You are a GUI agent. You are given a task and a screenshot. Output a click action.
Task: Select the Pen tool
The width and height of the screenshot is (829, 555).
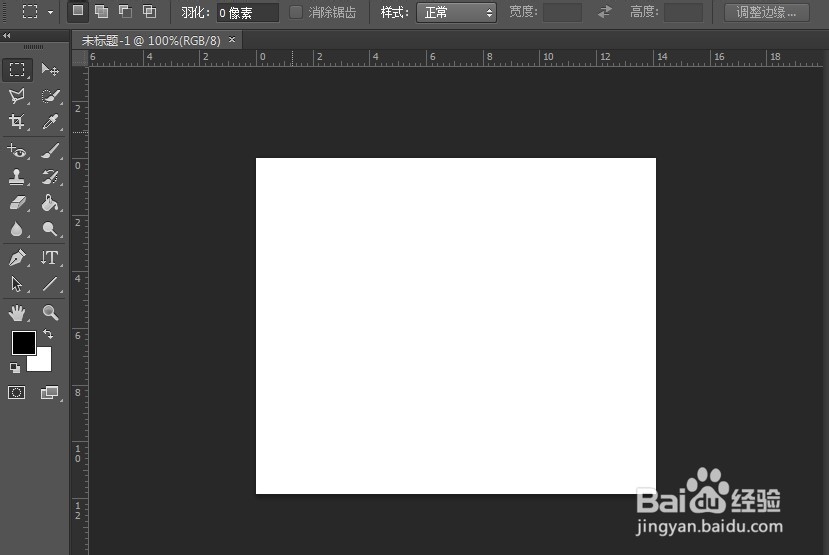coord(17,258)
